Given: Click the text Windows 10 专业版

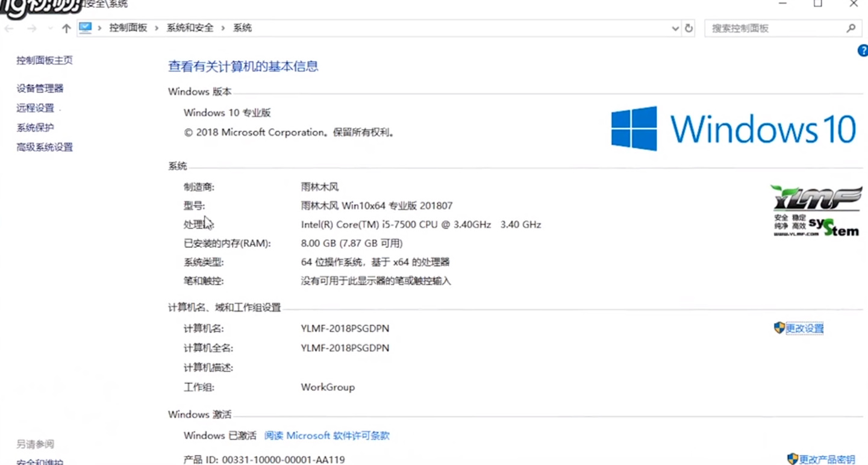Looking at the screenshot, I should coord(227,113).
